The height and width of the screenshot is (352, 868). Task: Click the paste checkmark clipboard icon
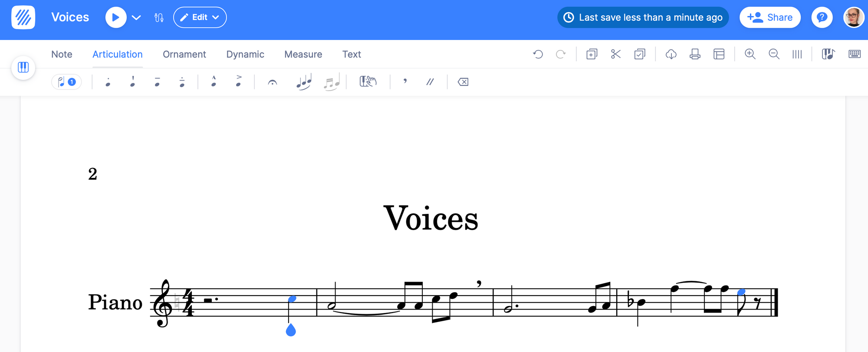(640, 54)
